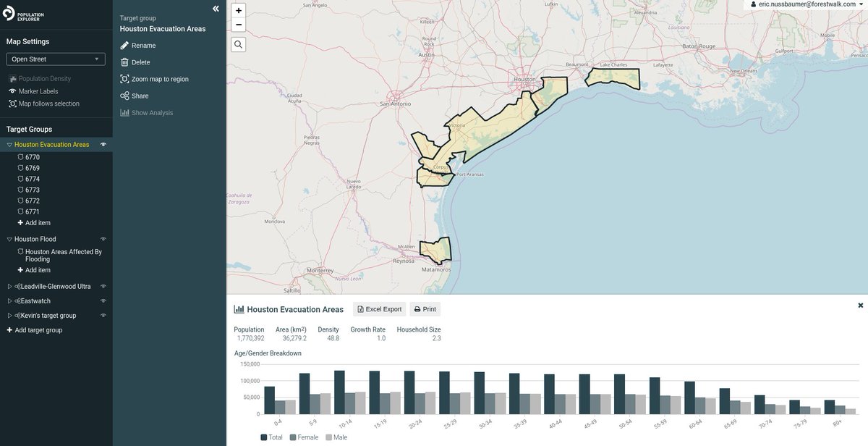Collapse Houston Flood tree
The width and height of the screenshot is (868, 446).
[x=9, y=239]
